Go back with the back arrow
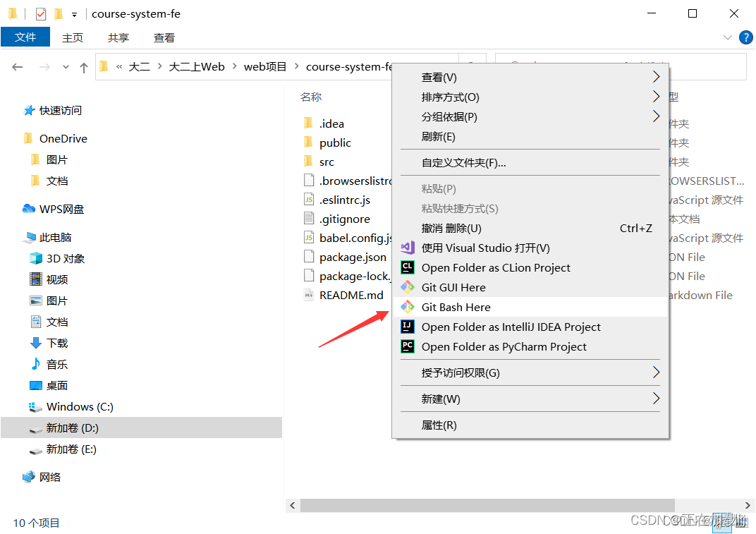Image resolution: width=756 pixels, height=534 pixels. click(x=18, y=67)
